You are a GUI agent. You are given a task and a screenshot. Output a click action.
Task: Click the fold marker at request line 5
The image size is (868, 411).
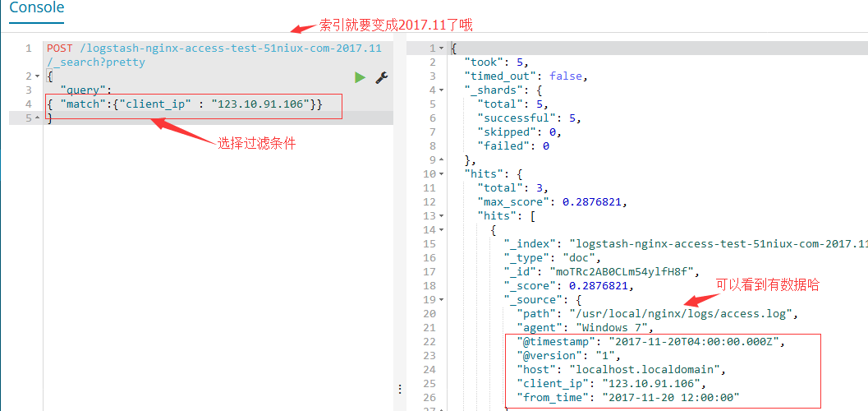pyautogui.click(x=37, y=118)
